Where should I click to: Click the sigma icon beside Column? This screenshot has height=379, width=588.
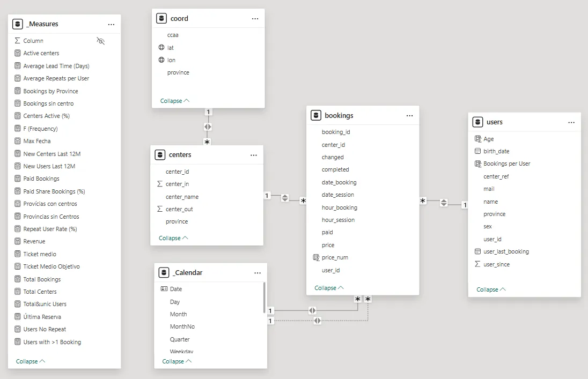click(17, 41)
